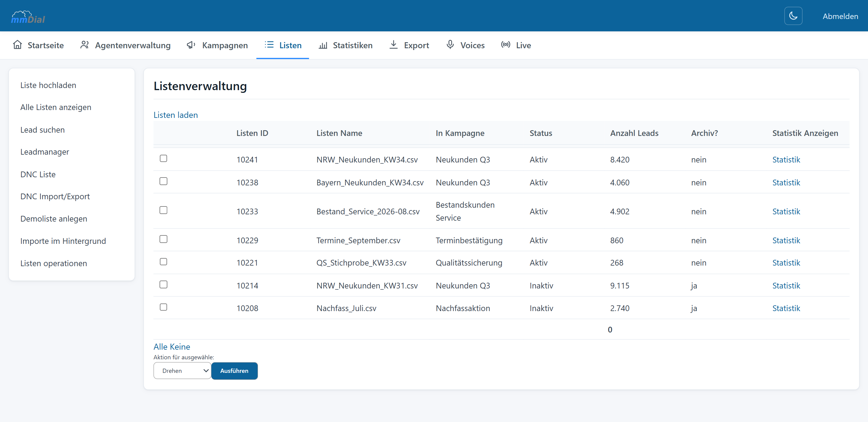Click the Archiv? column header

[704, 133]
